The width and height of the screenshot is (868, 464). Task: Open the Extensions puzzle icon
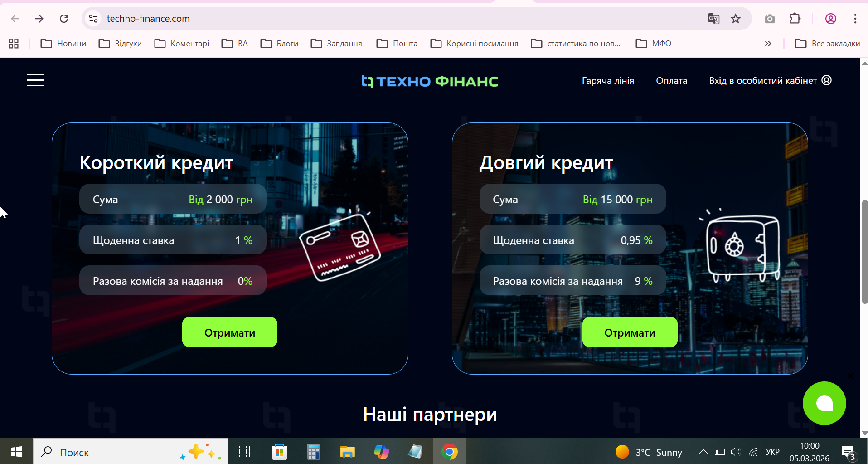[795, 19]
